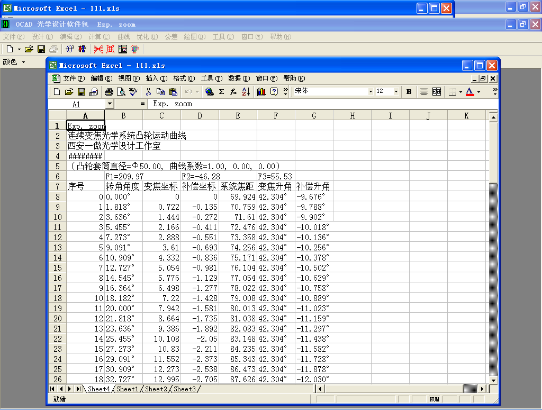Select the row 7 header
Image resolution: width=542 pixels, height=410 pixels.
tap(57, 187)
